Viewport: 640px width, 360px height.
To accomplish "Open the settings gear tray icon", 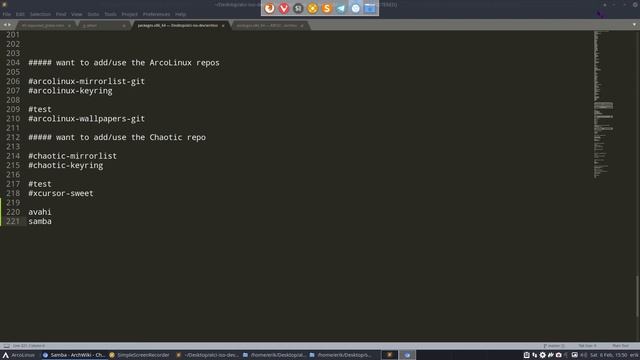I will [542, 355].
